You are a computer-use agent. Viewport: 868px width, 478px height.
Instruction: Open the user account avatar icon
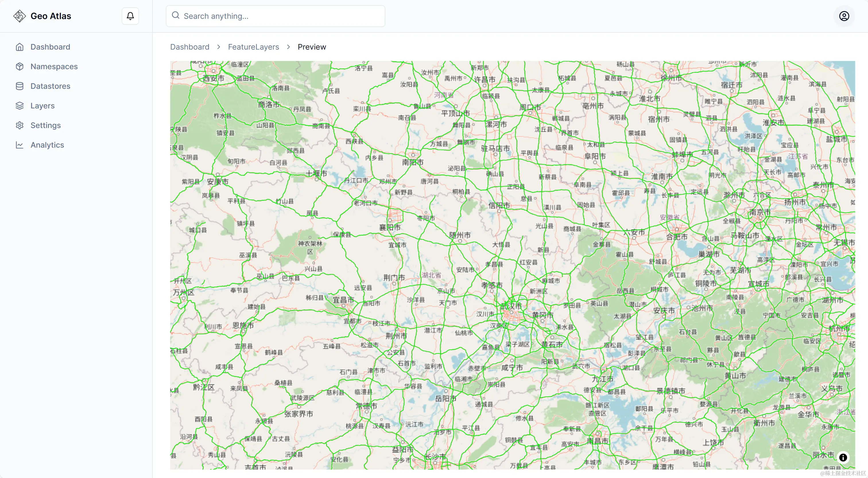click(844, 16)
